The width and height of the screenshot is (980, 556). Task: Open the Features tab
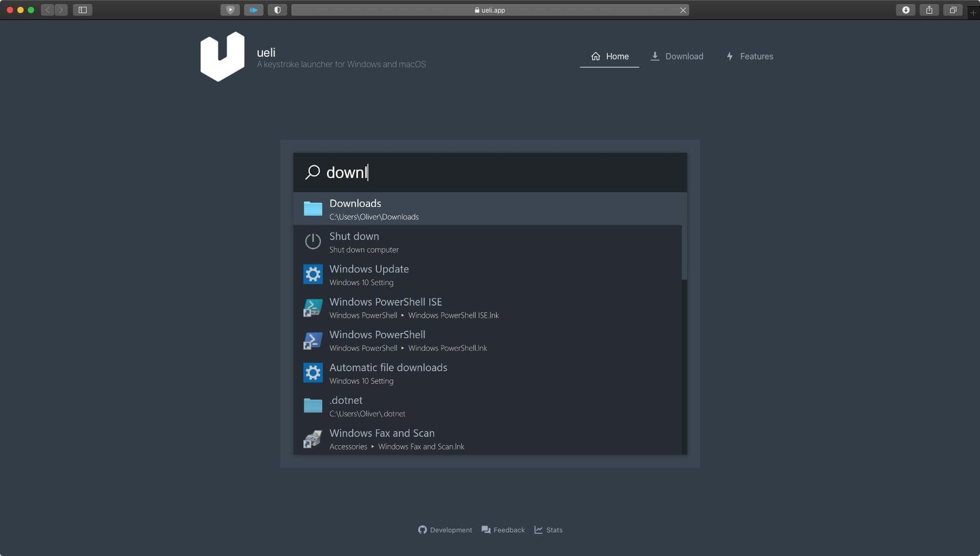pos(749,56)
